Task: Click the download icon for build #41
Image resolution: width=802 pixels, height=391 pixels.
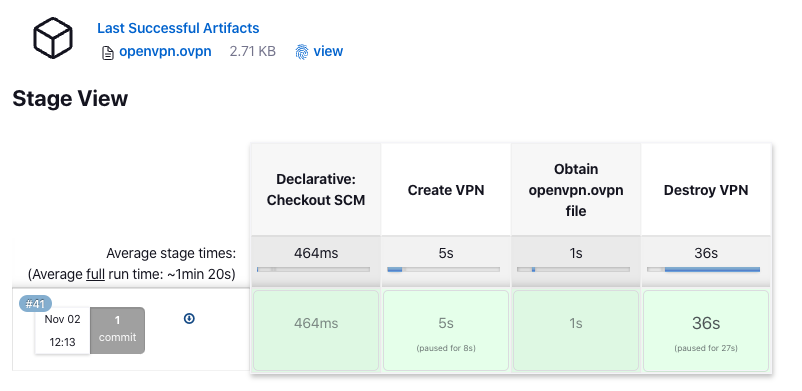Action: click(189, 319)
